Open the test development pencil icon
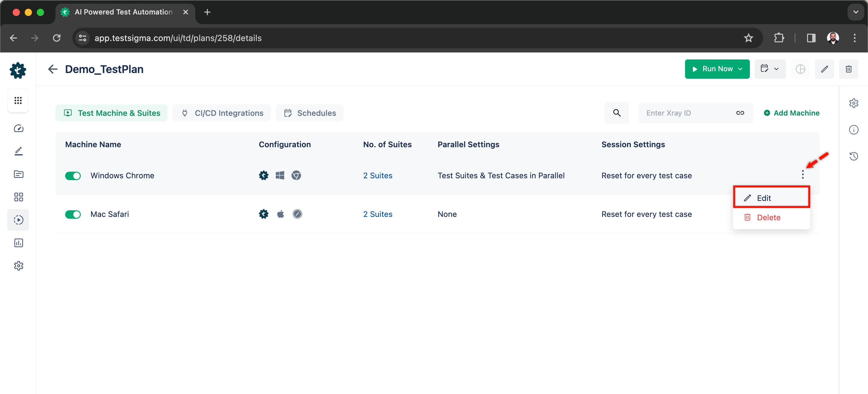 [x=18, y=151]
